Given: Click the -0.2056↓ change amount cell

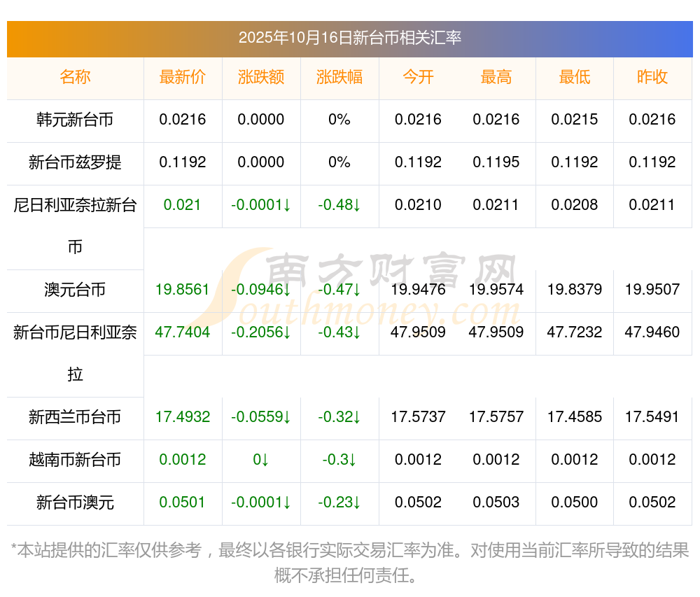Looking at the screenshot, I should [x=261, y=332].
